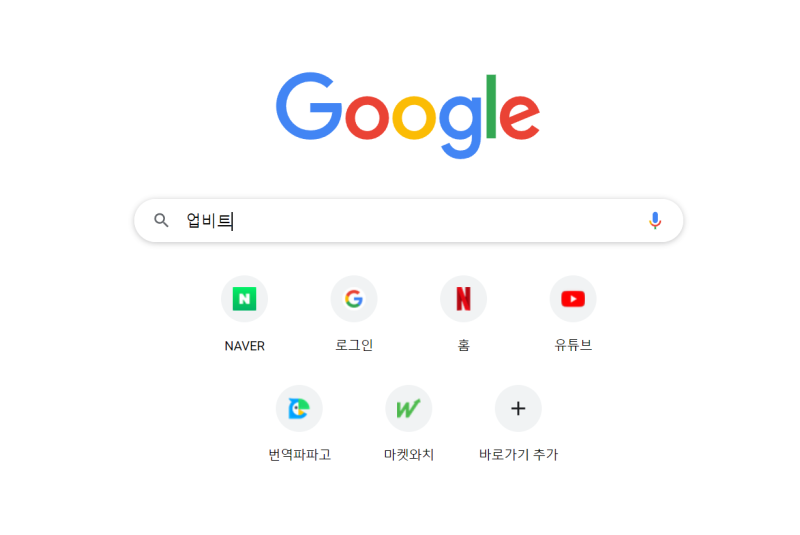This screenshot has height=535, width=800.
Task: Click the plus icon to add shortcut
Action: pyautogui.click(x=518, y=409)
